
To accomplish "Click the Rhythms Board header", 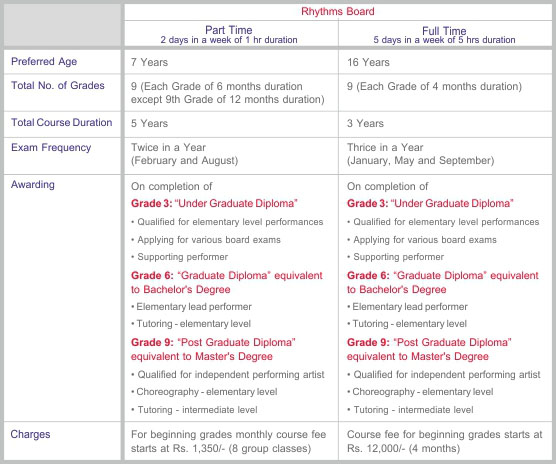I will tap(338, 11).
